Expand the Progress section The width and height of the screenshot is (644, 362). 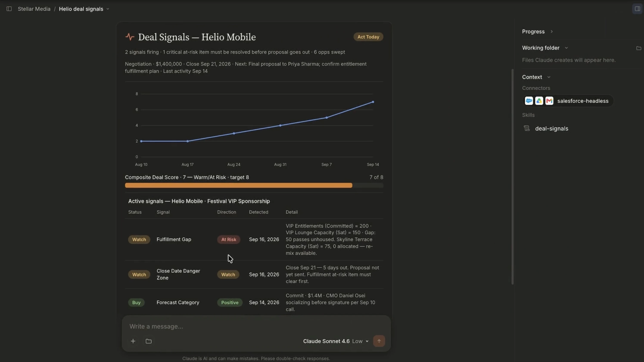tap(552, 31)
